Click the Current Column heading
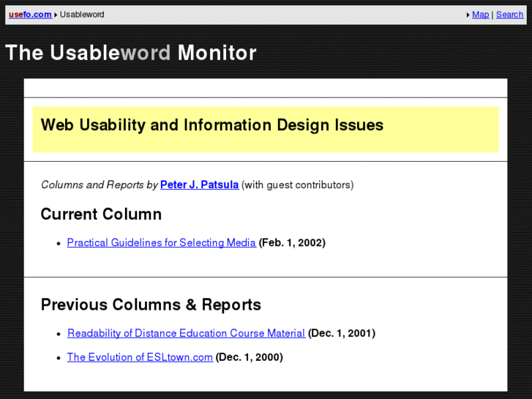 point(101,215)
